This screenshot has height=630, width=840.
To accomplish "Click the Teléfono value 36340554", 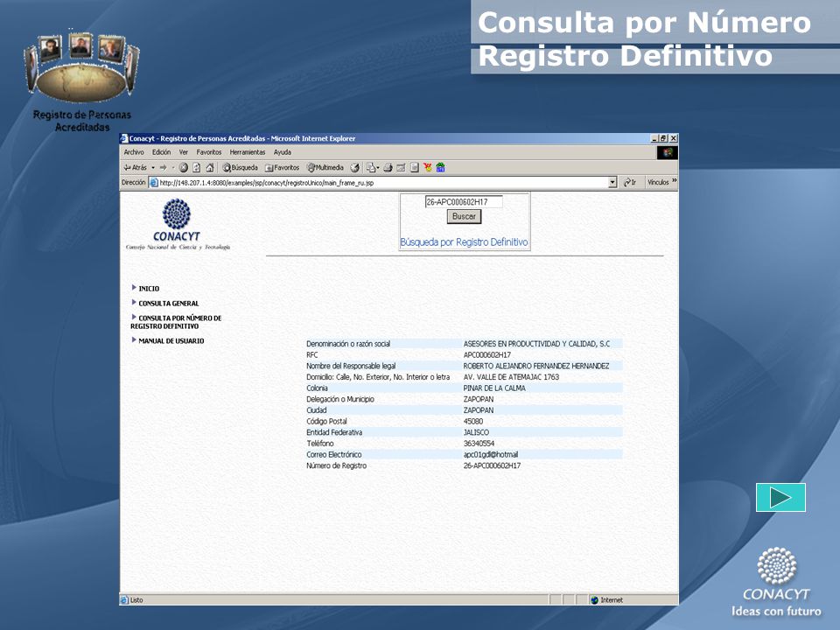I will (x=479, y=444).
